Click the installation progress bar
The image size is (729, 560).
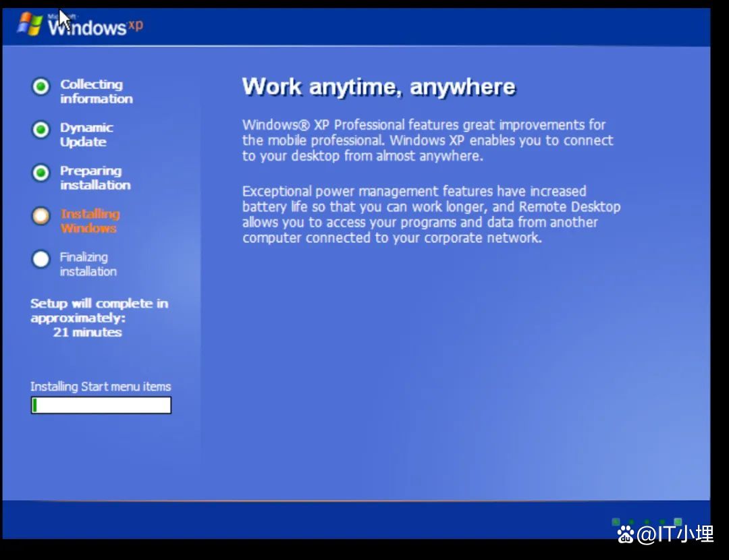pyautogui.click(x=101, y=405)
